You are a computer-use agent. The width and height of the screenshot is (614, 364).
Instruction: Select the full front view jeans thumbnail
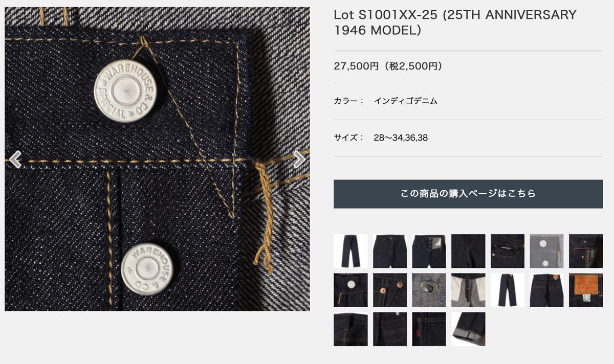tap(350, 251)
